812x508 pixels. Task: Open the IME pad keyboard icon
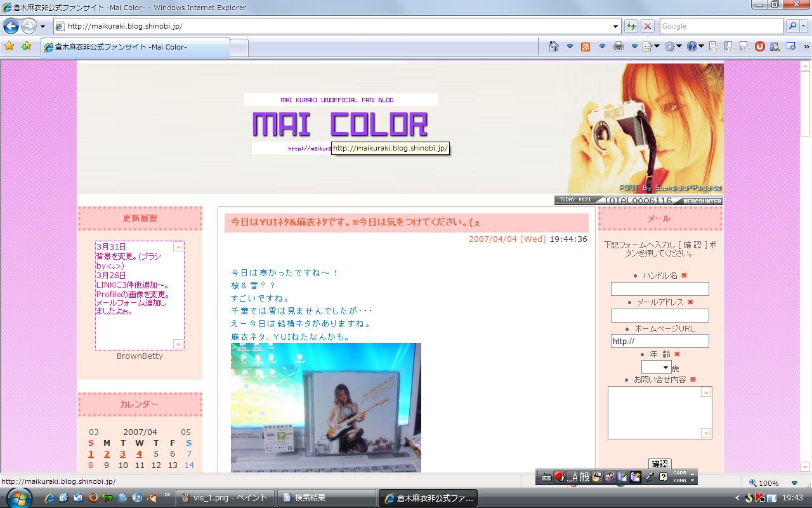[x=546, y=477]
